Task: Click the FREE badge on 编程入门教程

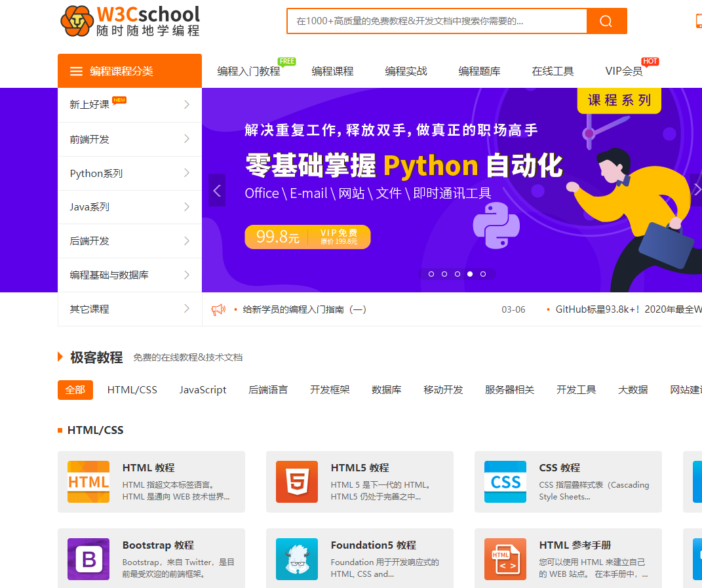Action: (x=287, y=62)
